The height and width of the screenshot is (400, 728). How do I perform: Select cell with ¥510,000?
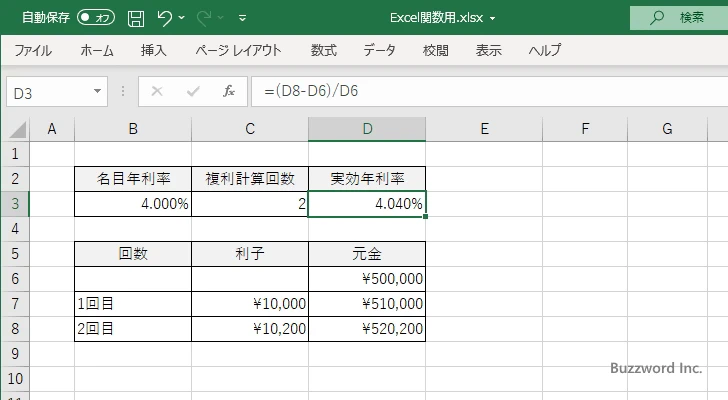[367, 304]
